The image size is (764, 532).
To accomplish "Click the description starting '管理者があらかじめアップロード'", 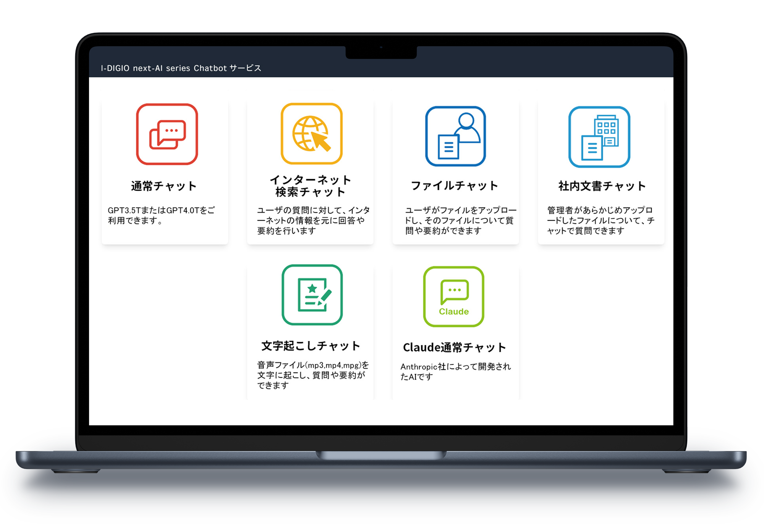I will pyautogui.click(x=601, y=220).
